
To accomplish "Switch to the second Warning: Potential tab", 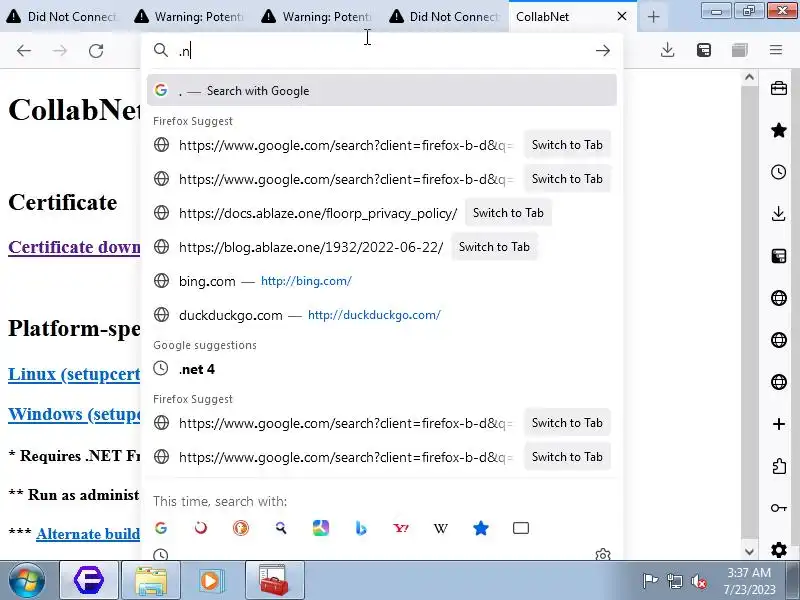I will pyautogui.click(x=317, y=16).
